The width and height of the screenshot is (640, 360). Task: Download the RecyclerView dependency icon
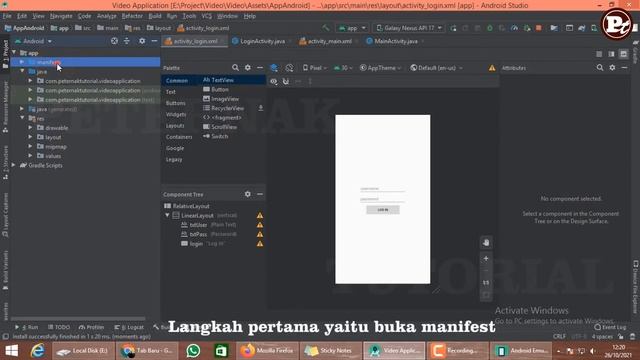click(x=260, y=108)
